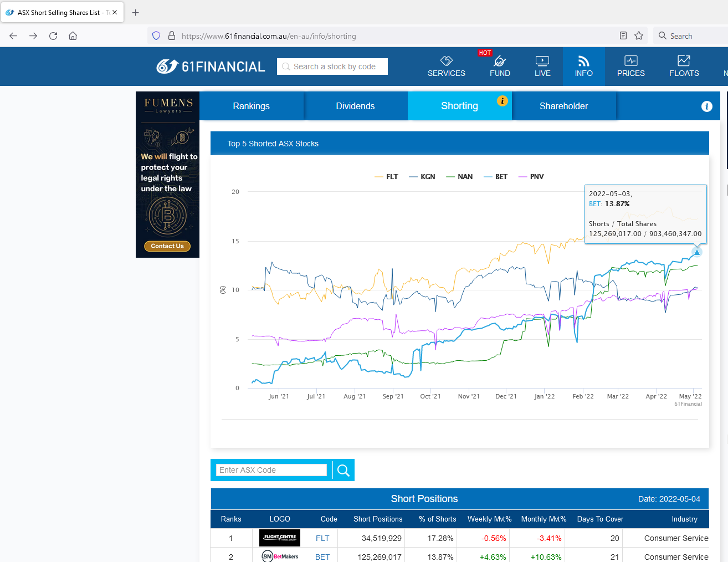This screenshot has width=728, height=562.
Task: Toggle PNV series in chart legend
Action: [x=531, y=177]
